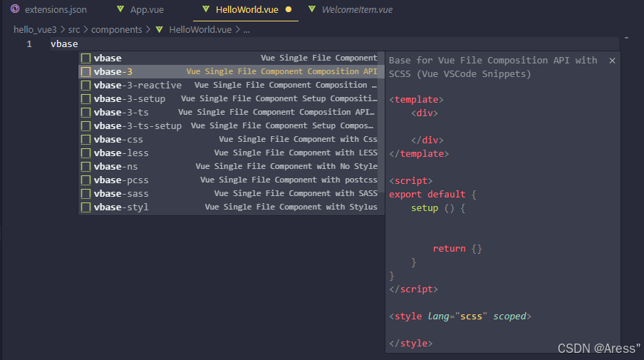Image resolution: width=644 pixels, height=360 pixels.
Task: Click 'Vue Single File Component with Css' description
Action: 298,139
